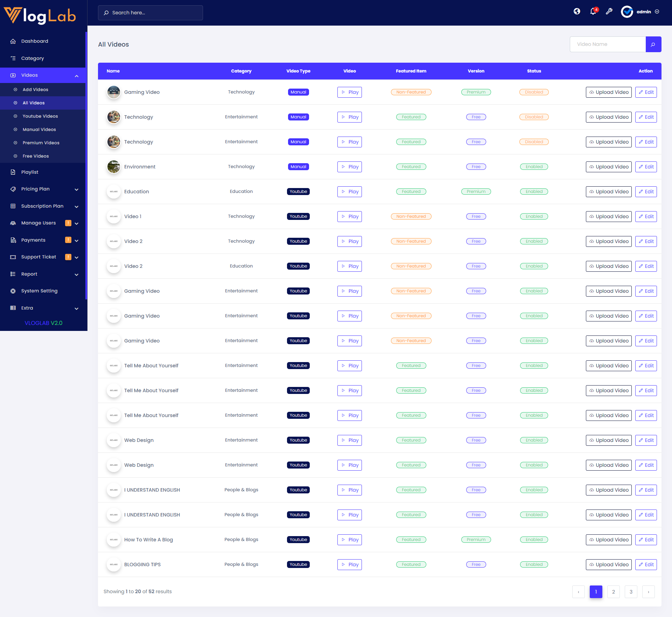Screen dimensions: 672x617
Task: Click the wrench tool icon in header
Action: click(609, 12)
